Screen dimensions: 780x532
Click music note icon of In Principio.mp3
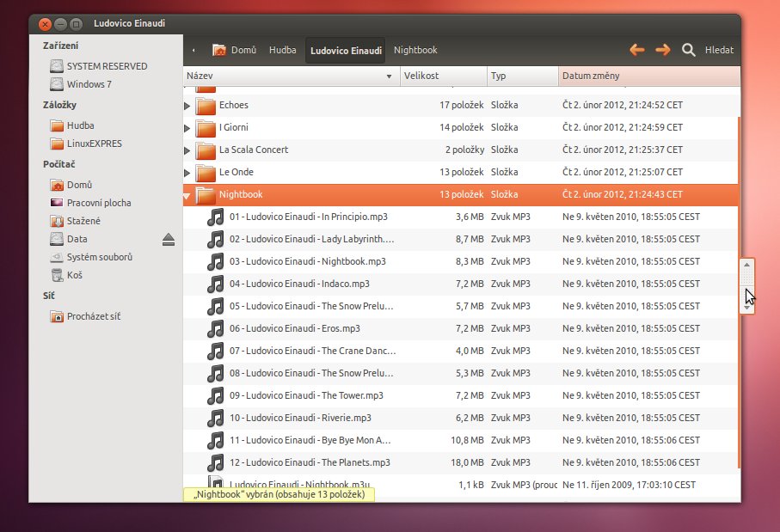[216, 217]
